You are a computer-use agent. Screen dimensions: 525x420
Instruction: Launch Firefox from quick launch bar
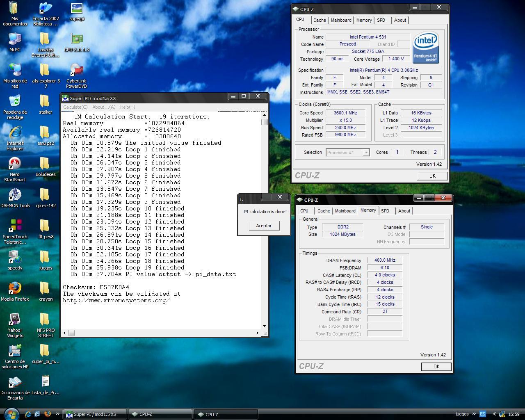(x=47, y=414)
